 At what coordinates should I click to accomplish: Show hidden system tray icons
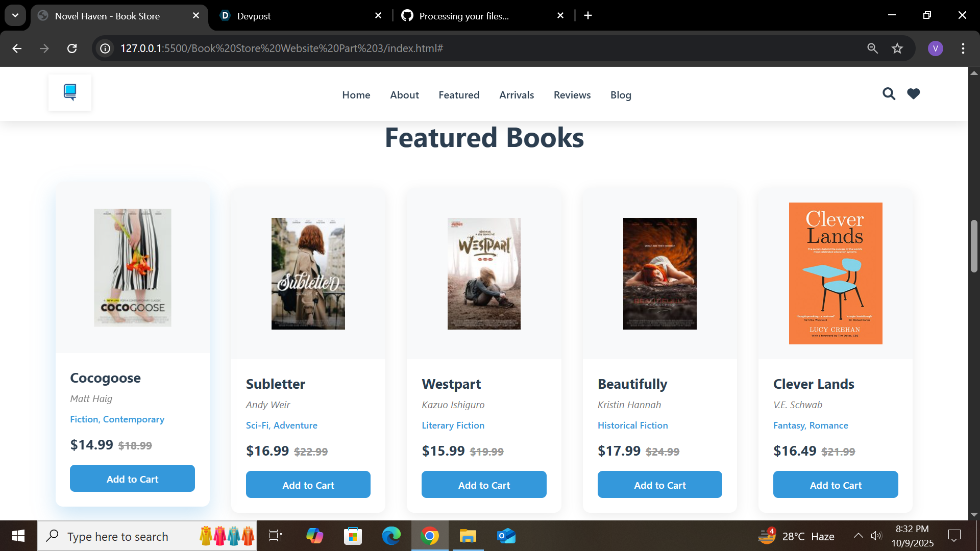point(858,536)
